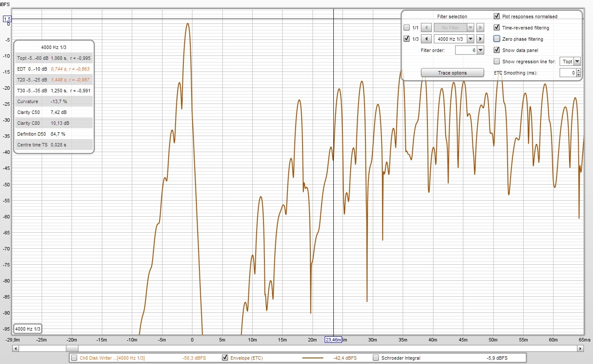The image size is (593, 364).
Task: Toggle Ch8 Disk Writer trace checkbox
Action: (75, 358)
